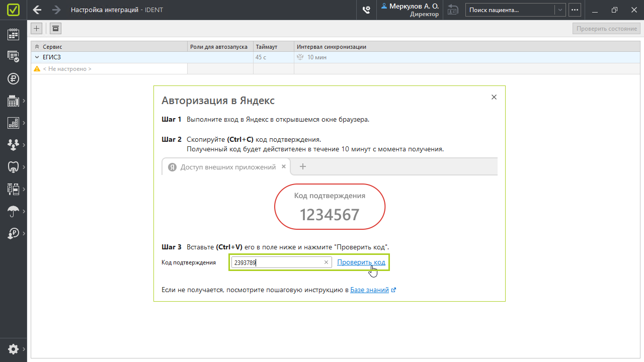Collapse all rows via Сервис header arrows
This screenshot has width=644, height=362.
coord(37,47)
